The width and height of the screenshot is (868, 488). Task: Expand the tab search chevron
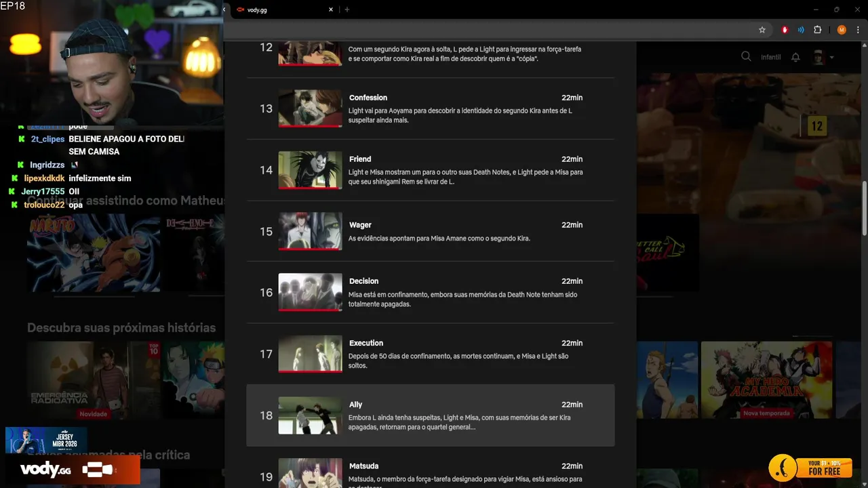[224, 9]
